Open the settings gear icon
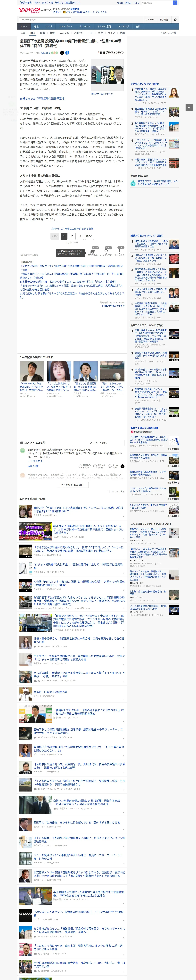The width and height of the screenshot is (196, 980). click(175, 20)
